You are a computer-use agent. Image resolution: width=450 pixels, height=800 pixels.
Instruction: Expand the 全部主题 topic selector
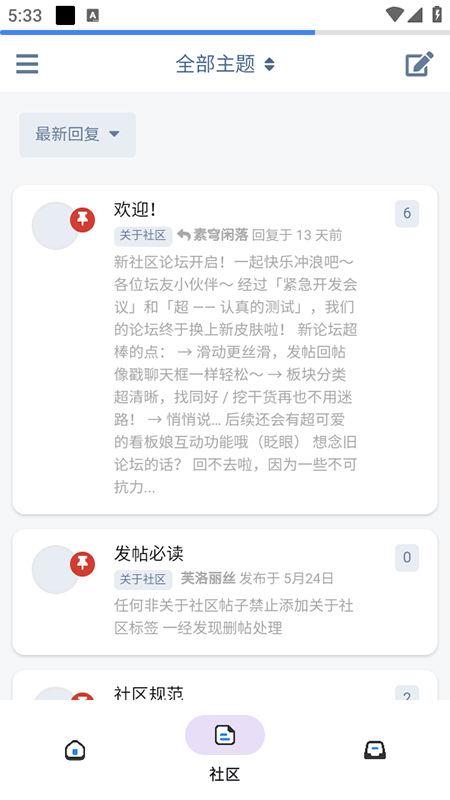[x=225, y=64]
